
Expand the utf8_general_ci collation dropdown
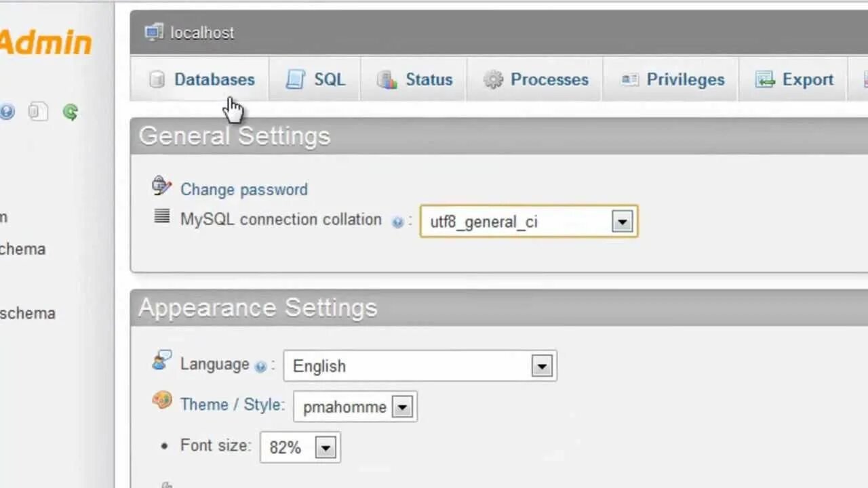[x=622, y=222]
